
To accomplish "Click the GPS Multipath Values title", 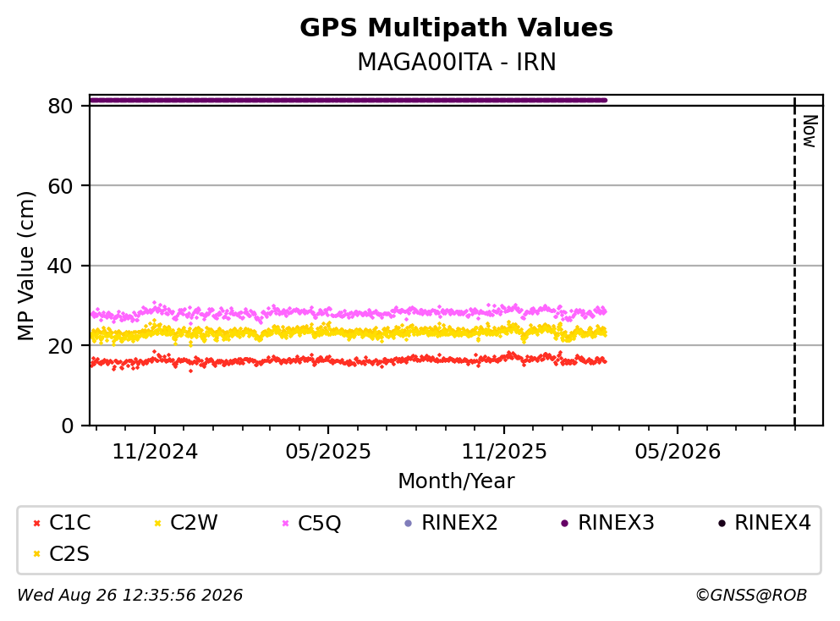I will click(457, 28).
